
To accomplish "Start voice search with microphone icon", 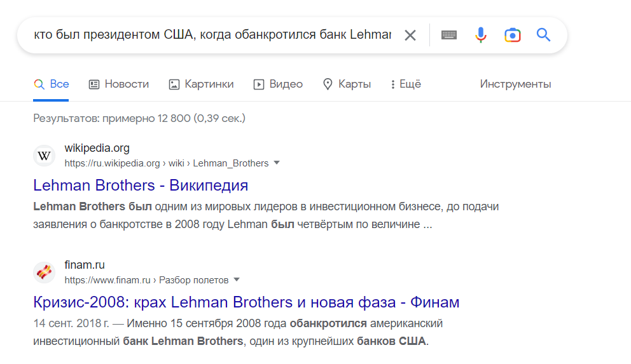I will (480, 35).
